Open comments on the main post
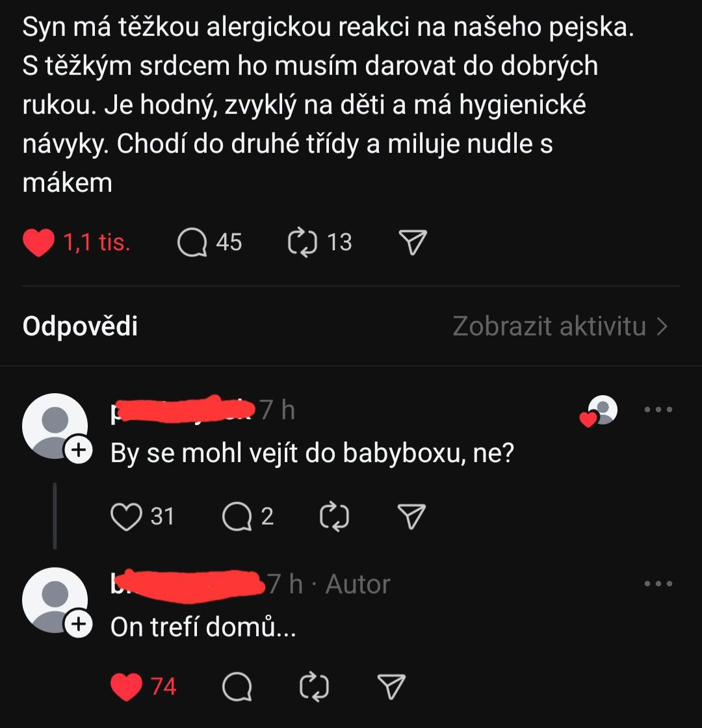Image resolution: width=702 pixels, height=728 pixels. (192, 243)
